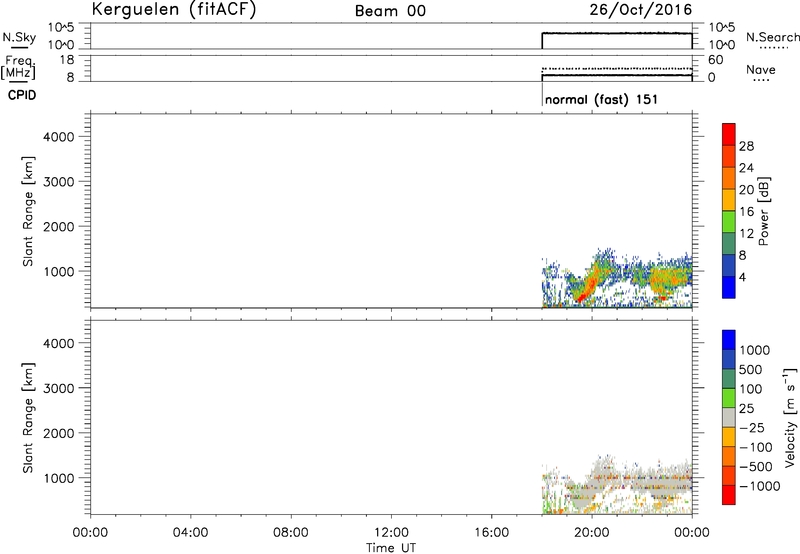Click the '12:00' time axis tick label
The height and width of the screenshot is (554, 800).
(391, 533)
